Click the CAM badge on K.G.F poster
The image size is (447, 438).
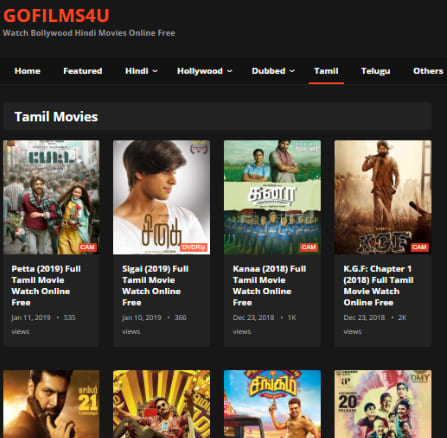click(420, 247)
